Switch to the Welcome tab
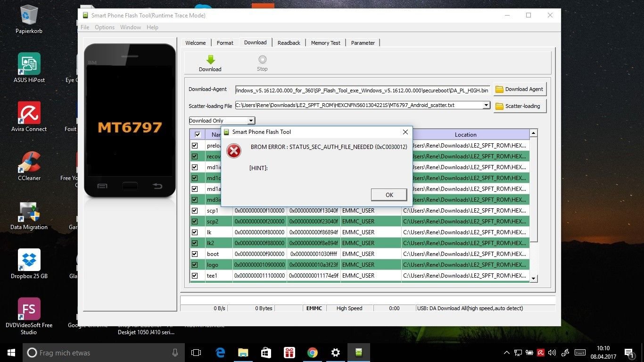This screenshot has height=362, width=644. [x=195, y=43]
